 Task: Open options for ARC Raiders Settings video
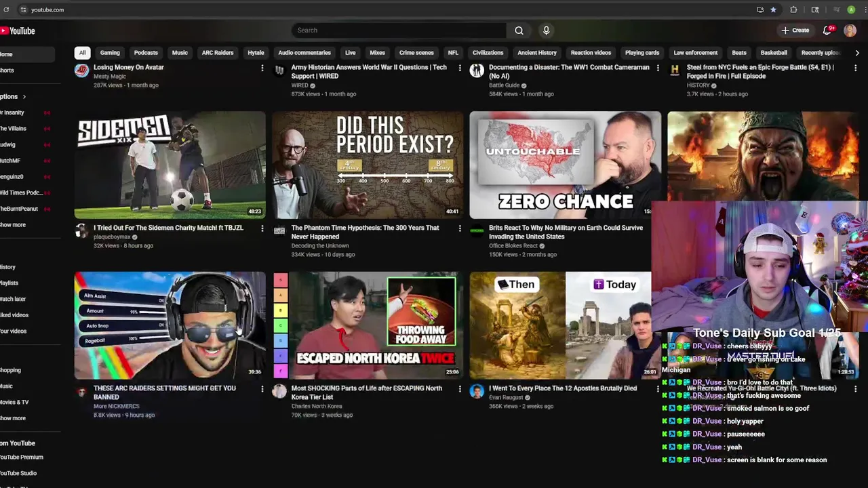(262, 389)
